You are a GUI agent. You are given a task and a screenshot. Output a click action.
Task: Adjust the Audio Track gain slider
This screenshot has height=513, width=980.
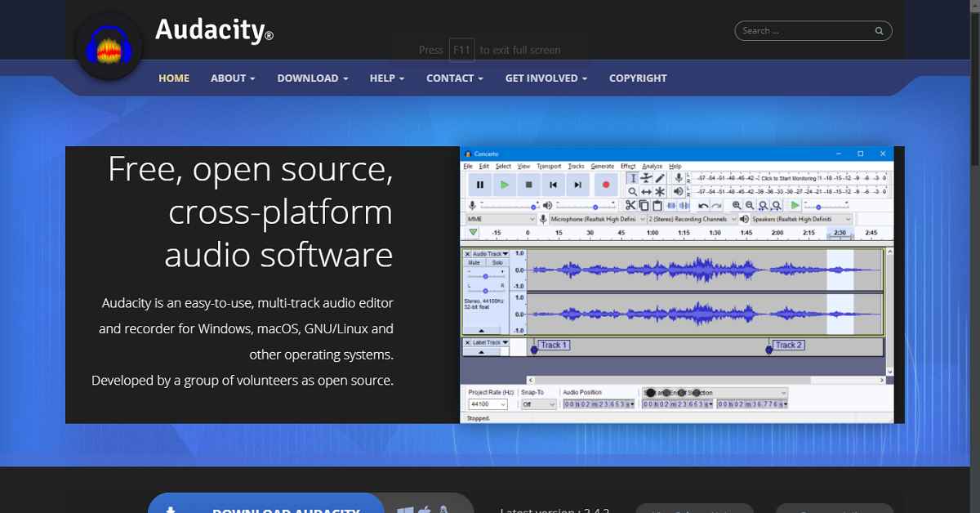point(485,275)
